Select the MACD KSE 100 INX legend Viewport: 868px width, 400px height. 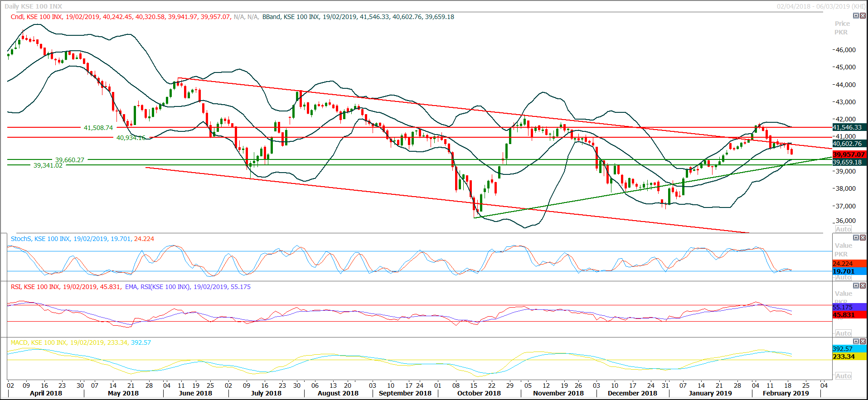(81, 342)
